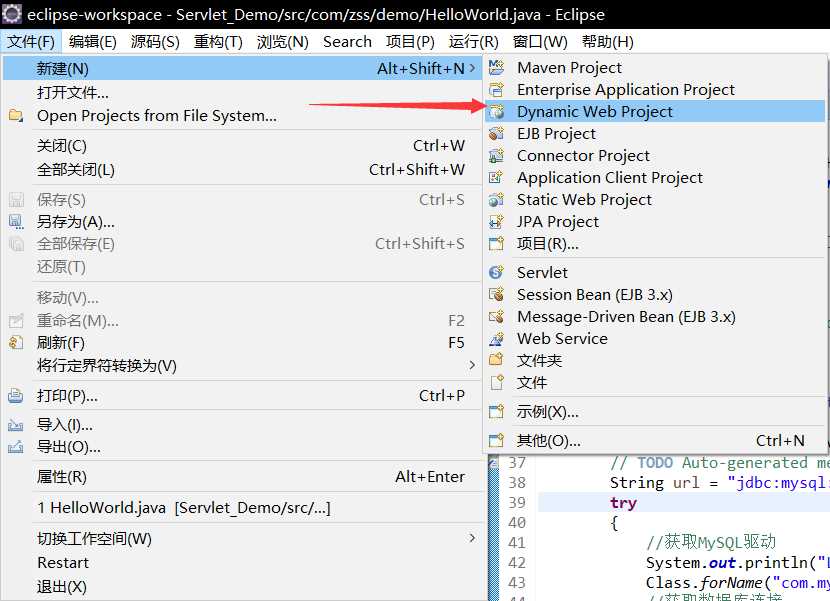Click line number 38 in editor gutter
This screenshot has width=830, height=601.
(x=517, y=482)
